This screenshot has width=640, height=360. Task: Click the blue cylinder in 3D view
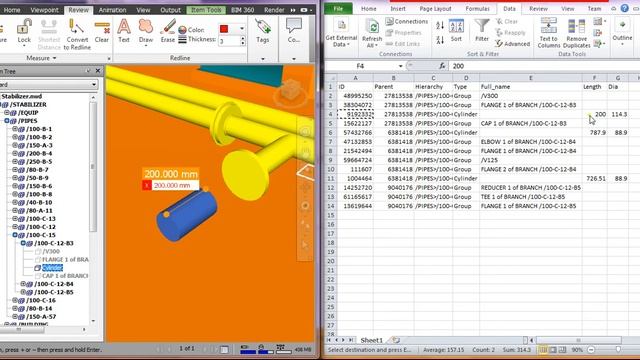click(x=187, y=215)
